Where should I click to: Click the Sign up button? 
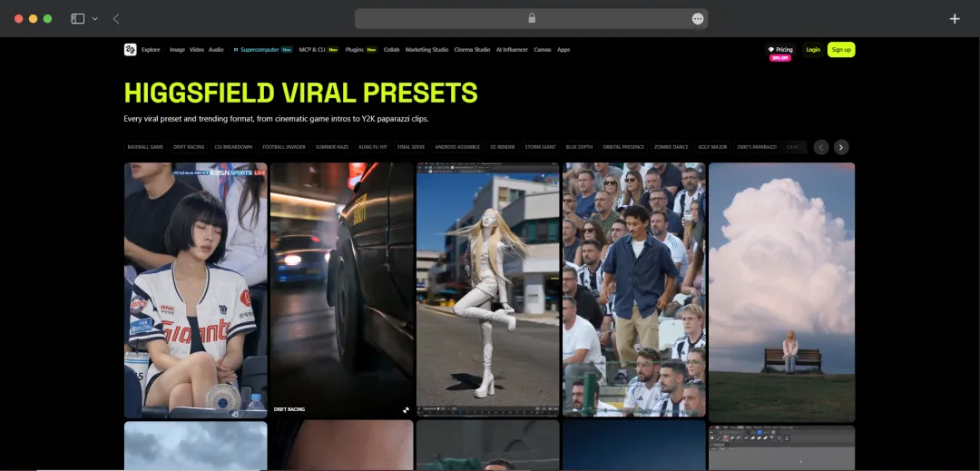click(841, 49)
